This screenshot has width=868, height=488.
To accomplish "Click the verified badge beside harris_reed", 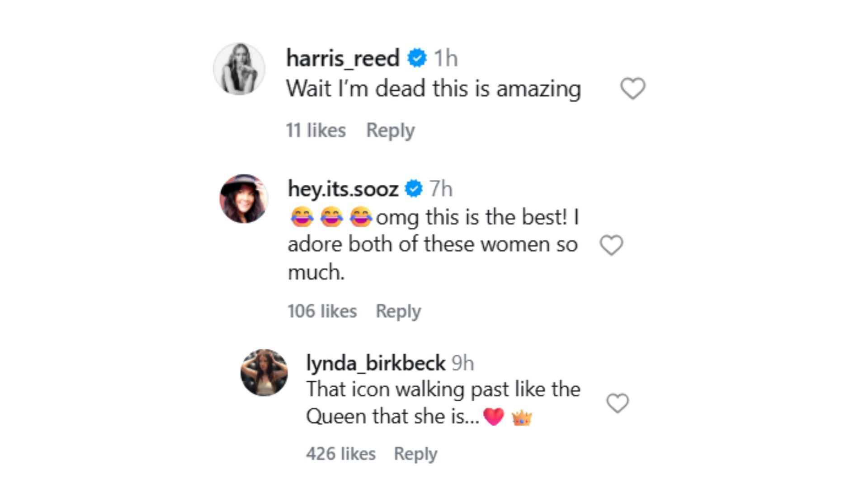I will coord(416,58).
